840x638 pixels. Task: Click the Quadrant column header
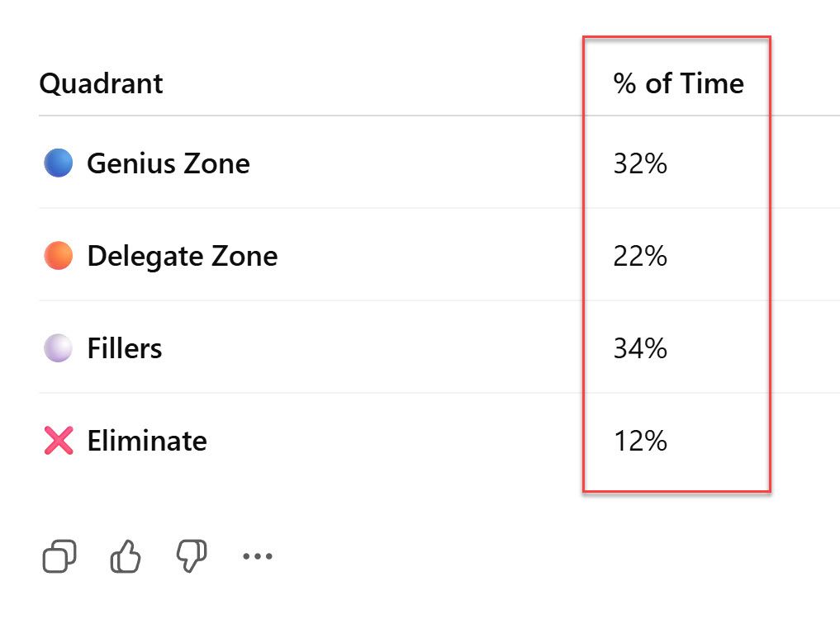pyautogui.click(x=101, y=83)
